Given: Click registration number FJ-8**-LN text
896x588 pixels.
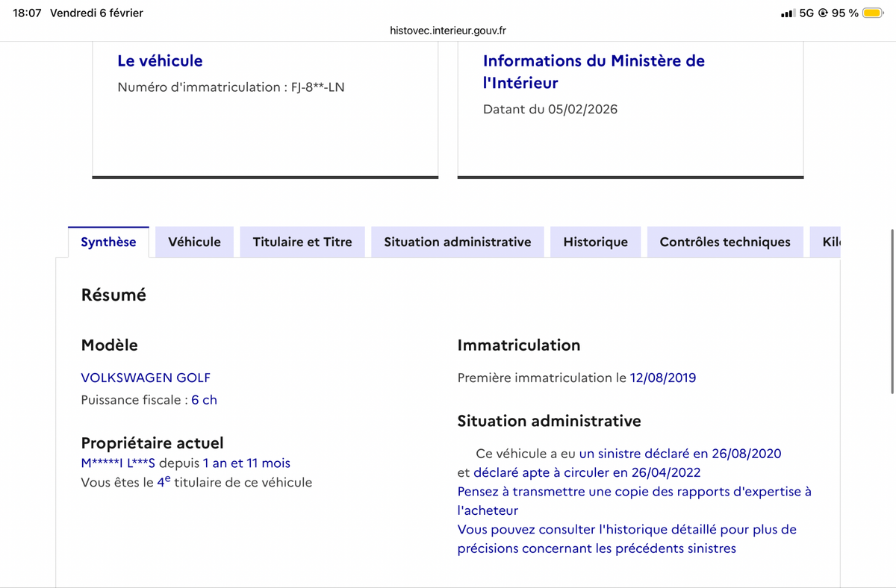Looking at the screenshot, I should (318, 87).
